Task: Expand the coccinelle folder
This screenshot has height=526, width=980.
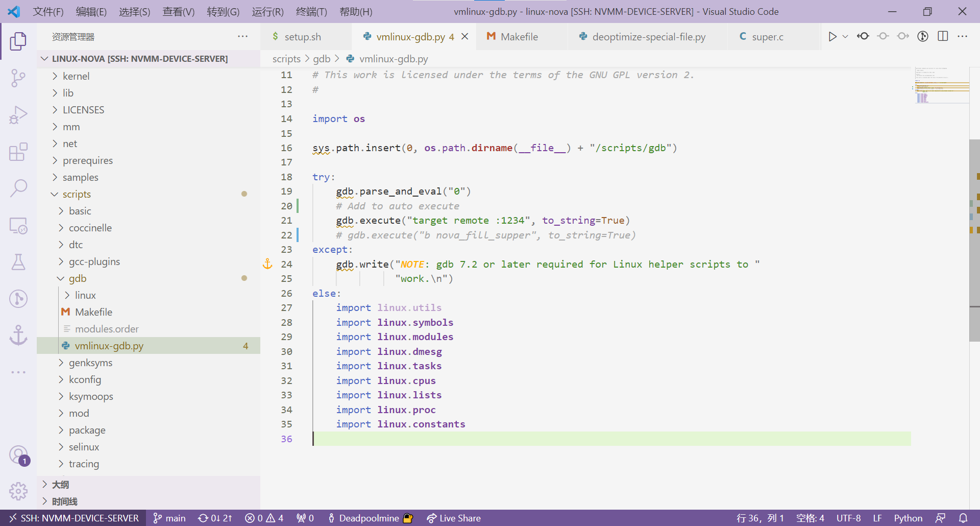Action: (149, 228)
